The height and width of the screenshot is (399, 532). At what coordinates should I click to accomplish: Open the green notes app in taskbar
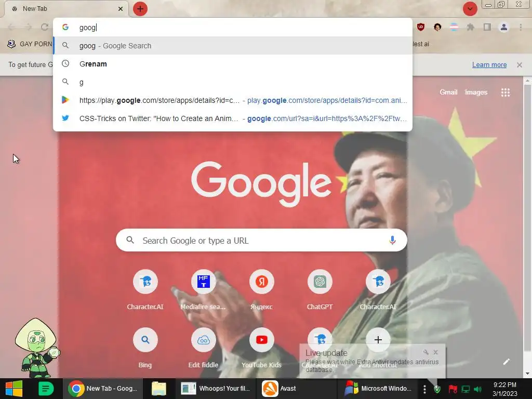46,389
